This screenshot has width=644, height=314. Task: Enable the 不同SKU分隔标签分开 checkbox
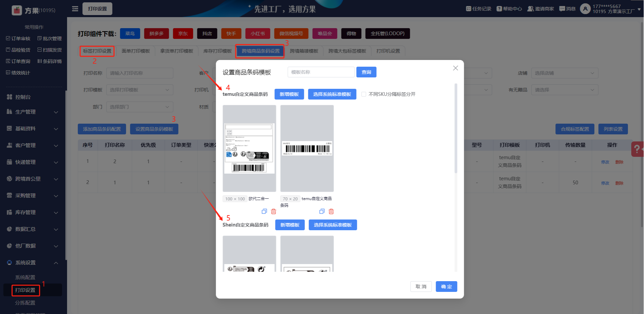click(x=364, y=94)
